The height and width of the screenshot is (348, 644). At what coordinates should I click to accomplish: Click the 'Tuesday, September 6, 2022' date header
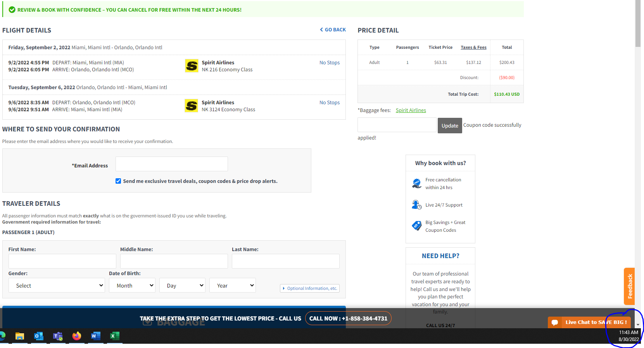pyautogui.click(x=41, y=88)
